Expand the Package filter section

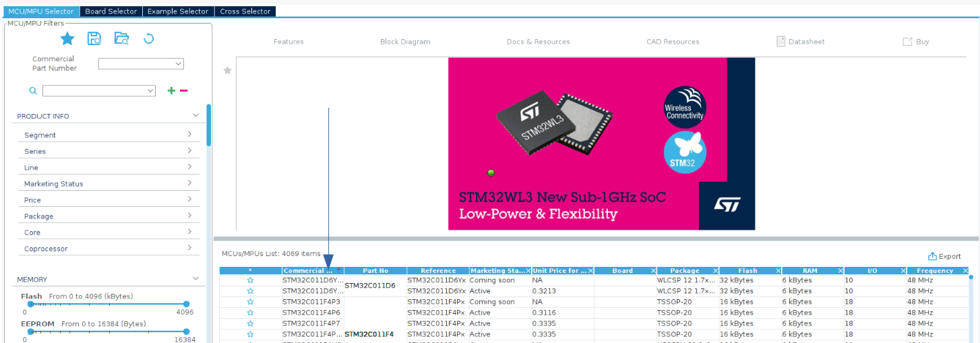pyautogui.click(x=108, y=216)
